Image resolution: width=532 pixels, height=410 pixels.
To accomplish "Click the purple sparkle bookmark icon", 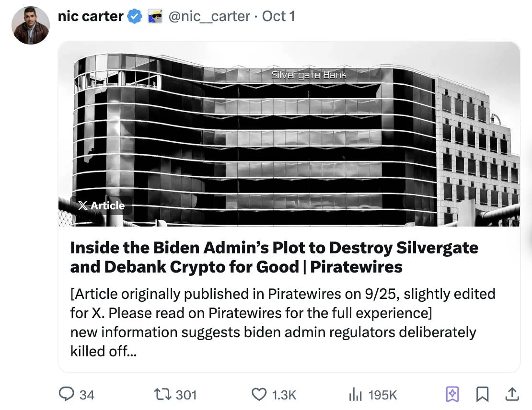I will pos(452,394).
